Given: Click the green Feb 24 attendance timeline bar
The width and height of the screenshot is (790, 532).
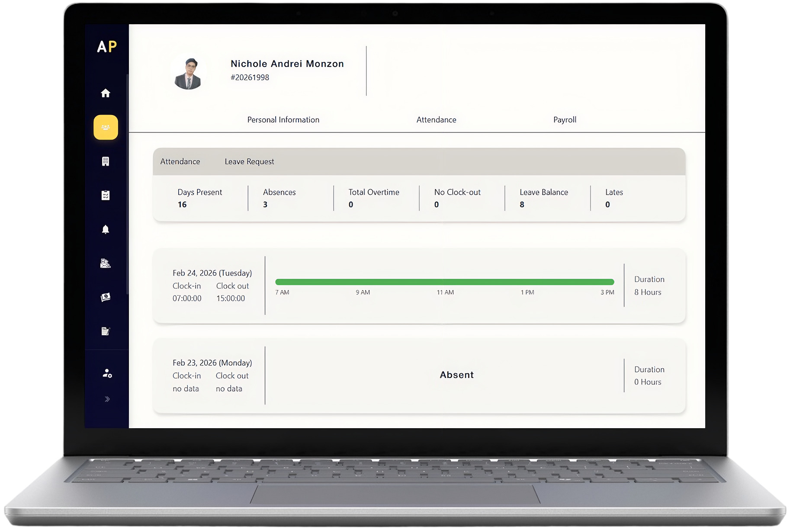Looking at the screenshot, I should 444,282.
